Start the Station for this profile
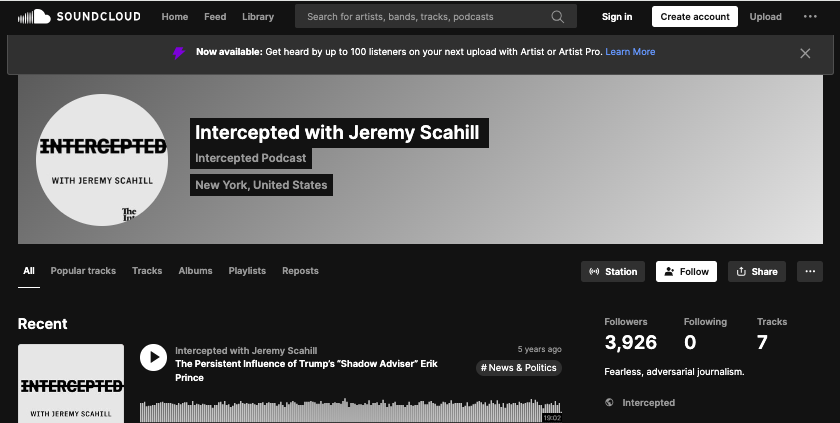Viewport: 840px width, 423px height. [x=613, y=271]
